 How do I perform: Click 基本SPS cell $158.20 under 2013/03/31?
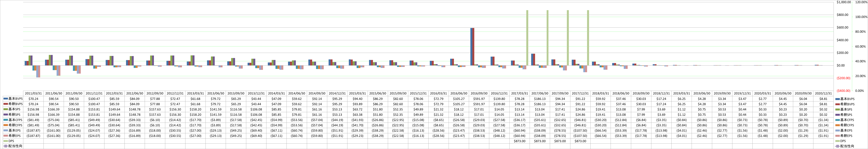[x=195, y=109]
